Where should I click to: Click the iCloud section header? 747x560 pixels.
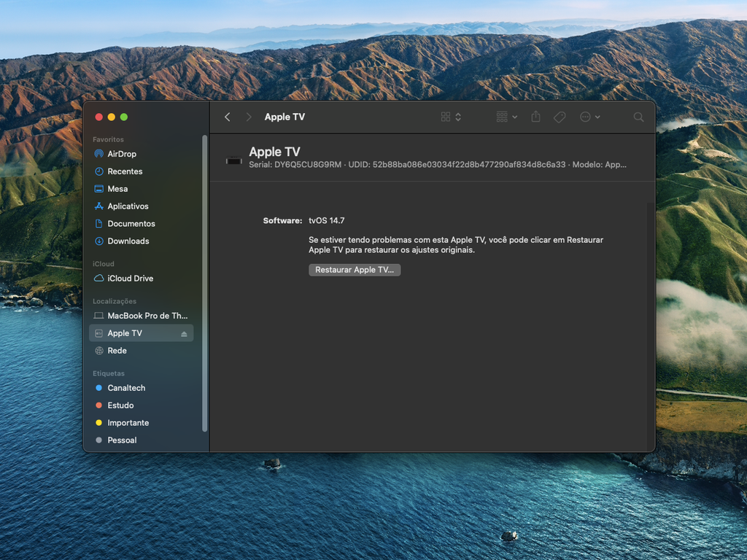104,264
